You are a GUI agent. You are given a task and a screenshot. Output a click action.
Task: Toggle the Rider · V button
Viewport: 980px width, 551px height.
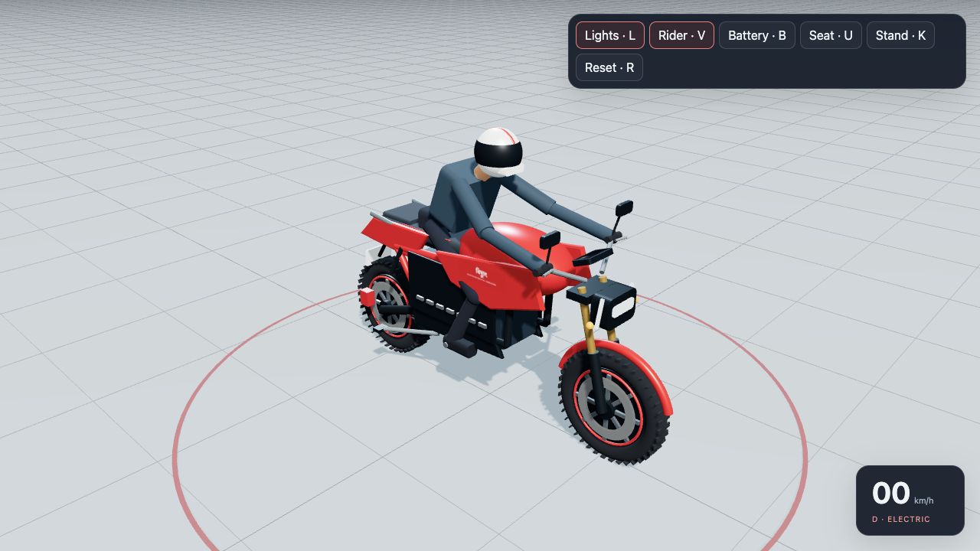(681, 35)
